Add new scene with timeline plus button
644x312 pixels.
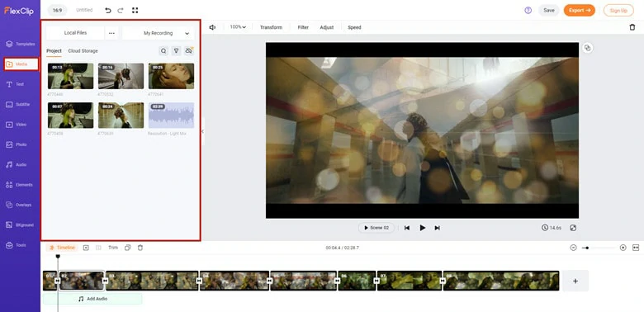575,281
